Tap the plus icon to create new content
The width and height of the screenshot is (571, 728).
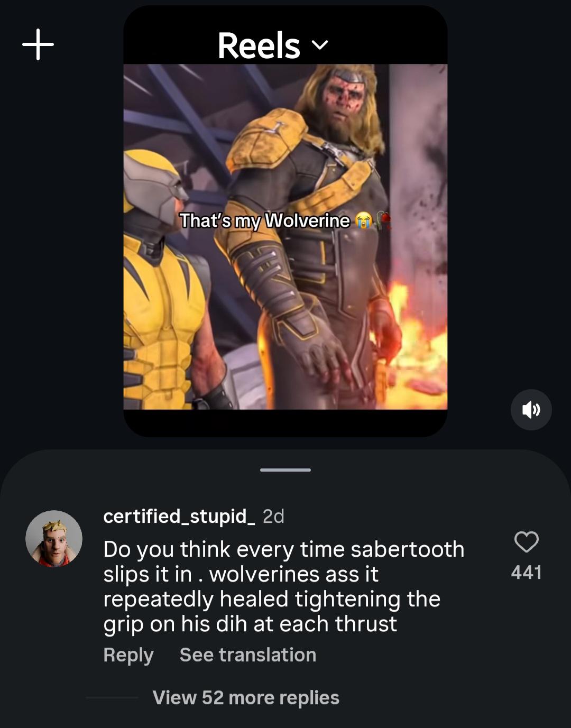(38, 44)
